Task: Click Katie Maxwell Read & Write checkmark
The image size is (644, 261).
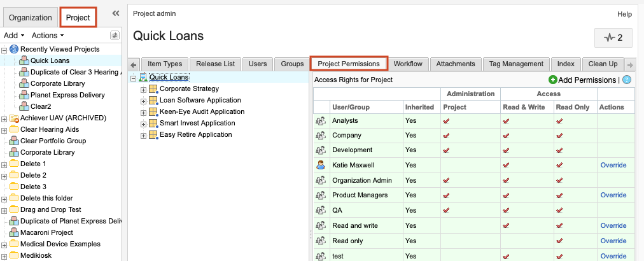Action: (x=506, y=165)
